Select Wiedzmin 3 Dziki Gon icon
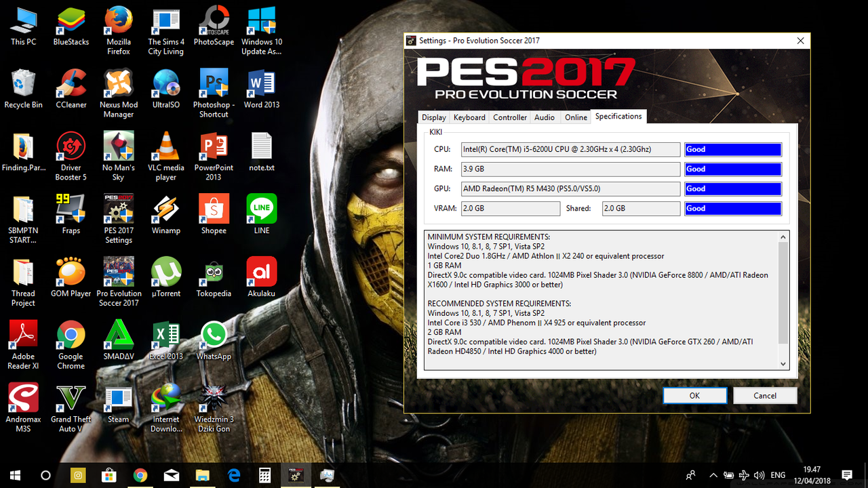The image size is (868, 488). [x=214, y=409]
